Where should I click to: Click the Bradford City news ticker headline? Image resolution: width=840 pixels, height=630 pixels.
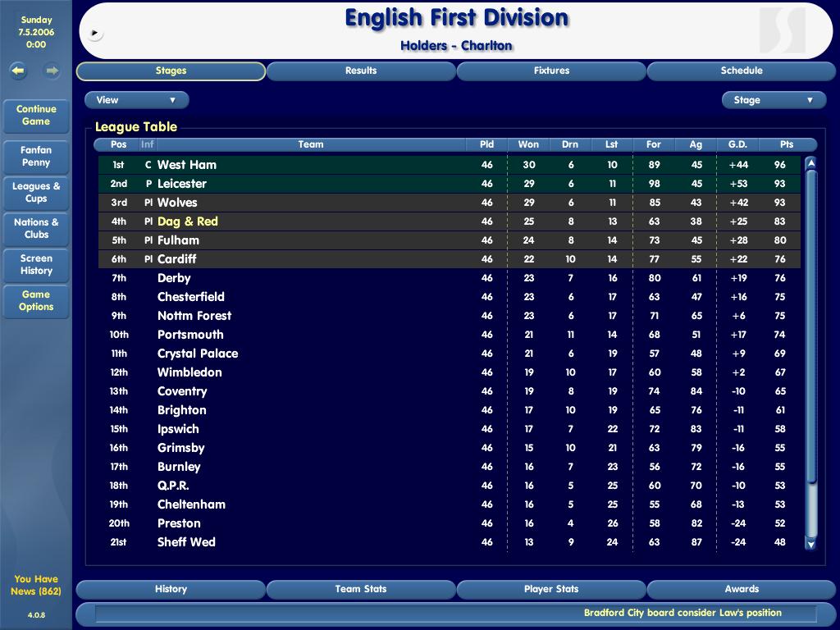682,613
